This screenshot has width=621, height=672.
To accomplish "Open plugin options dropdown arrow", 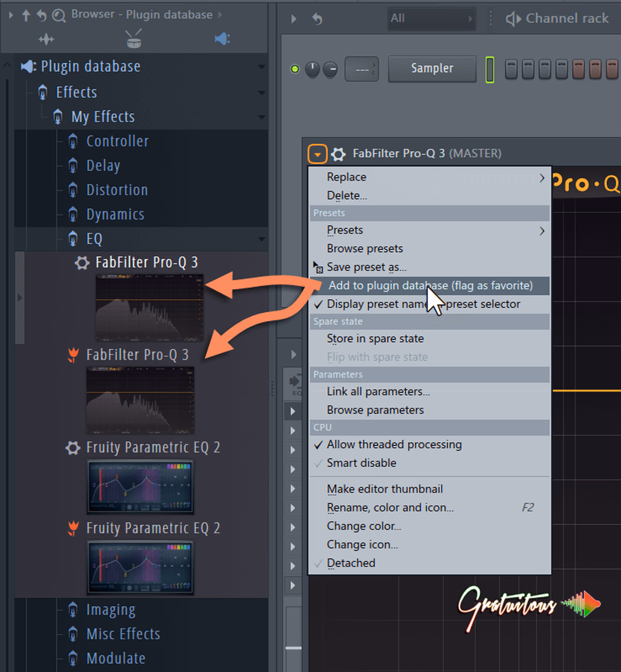I will pos(318,154).
